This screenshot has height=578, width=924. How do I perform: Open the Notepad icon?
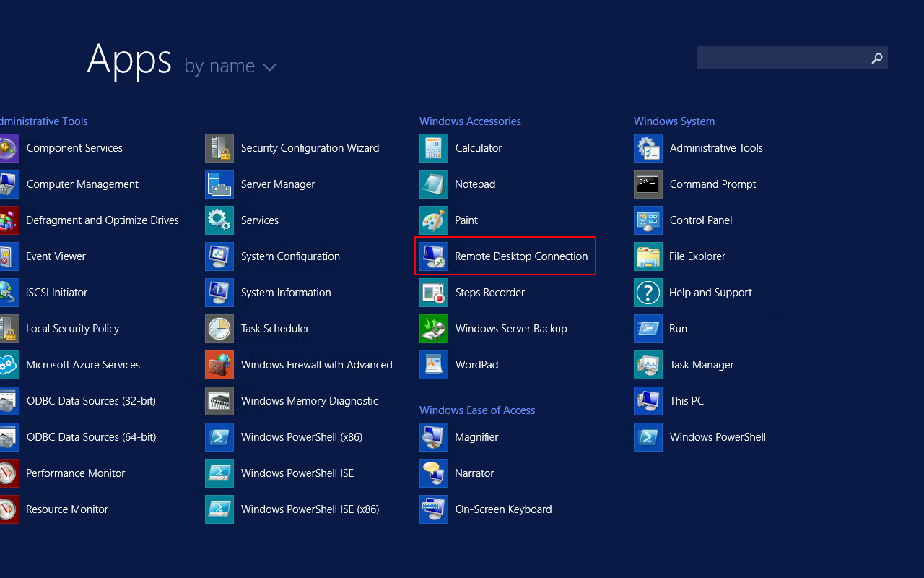click(434, 184)
